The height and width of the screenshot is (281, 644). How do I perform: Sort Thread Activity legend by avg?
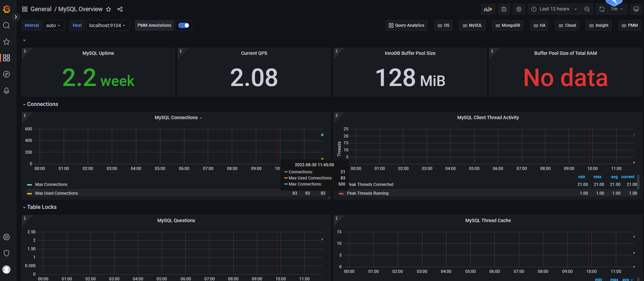(x=614, y=177)
